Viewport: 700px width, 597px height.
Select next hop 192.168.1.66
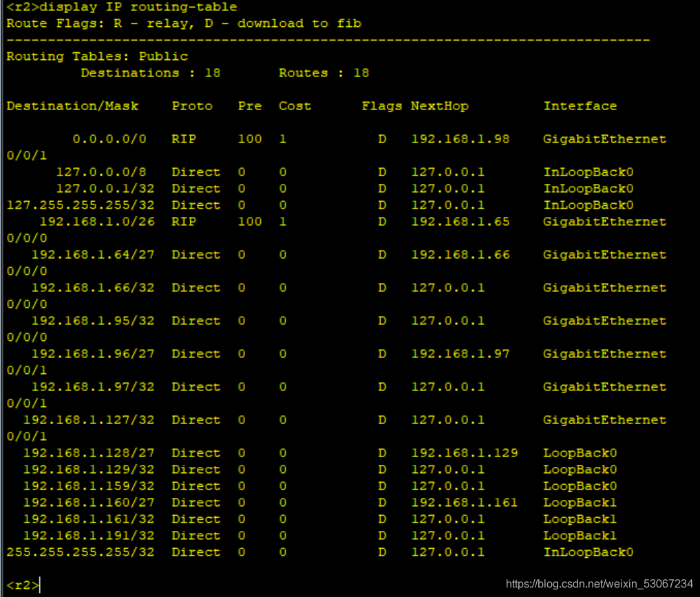click(460, 255)
